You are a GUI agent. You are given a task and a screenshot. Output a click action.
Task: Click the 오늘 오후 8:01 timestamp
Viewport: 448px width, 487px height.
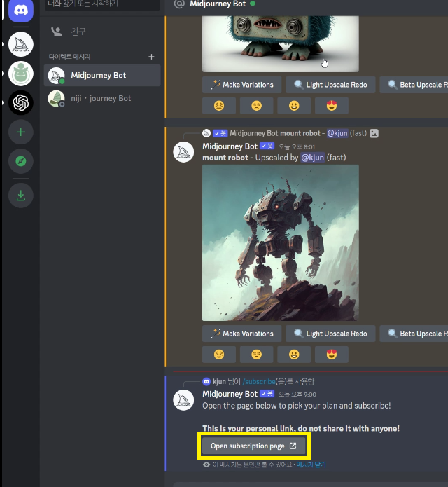click(297, 147)
